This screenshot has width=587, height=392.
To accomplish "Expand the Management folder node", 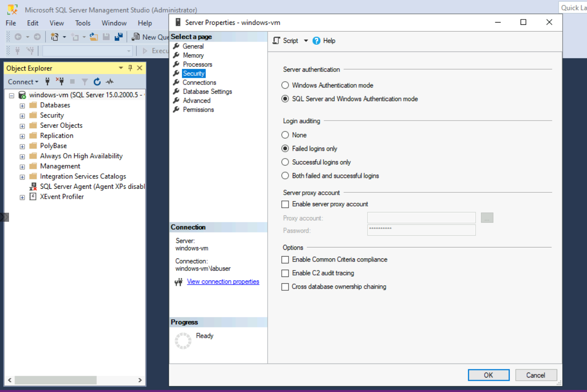I will [x=22, y=166].
